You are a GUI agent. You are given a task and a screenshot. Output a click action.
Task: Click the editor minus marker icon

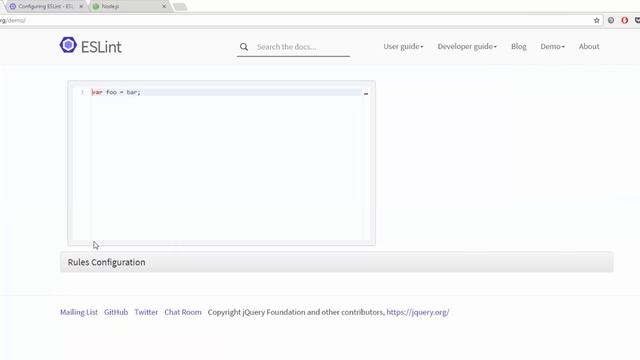[366, 93]
